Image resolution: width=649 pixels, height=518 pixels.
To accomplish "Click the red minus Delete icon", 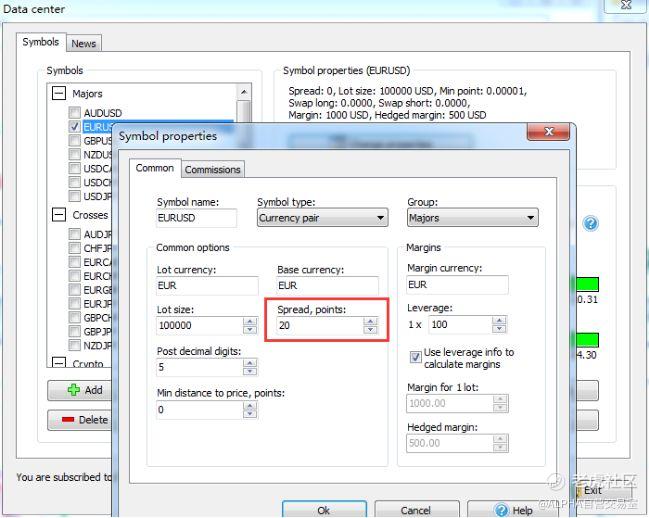I will tap(68, 420).
